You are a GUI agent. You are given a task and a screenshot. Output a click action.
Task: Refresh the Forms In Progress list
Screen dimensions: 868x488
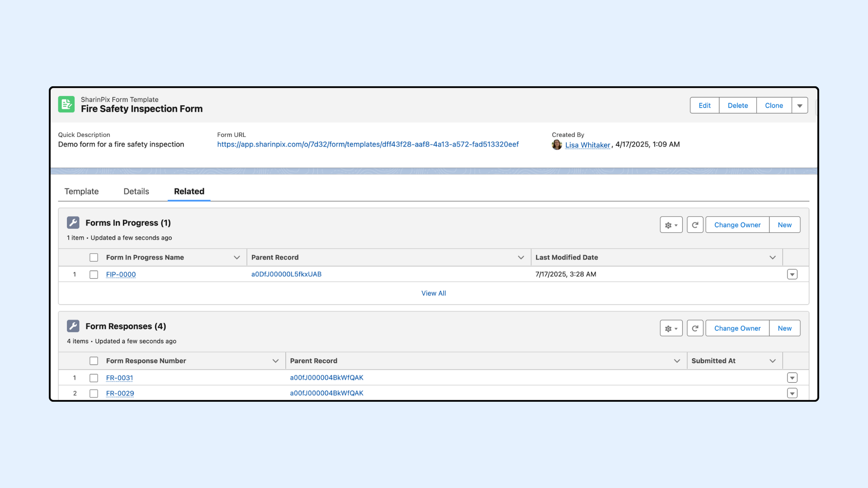tap(695, 225)
